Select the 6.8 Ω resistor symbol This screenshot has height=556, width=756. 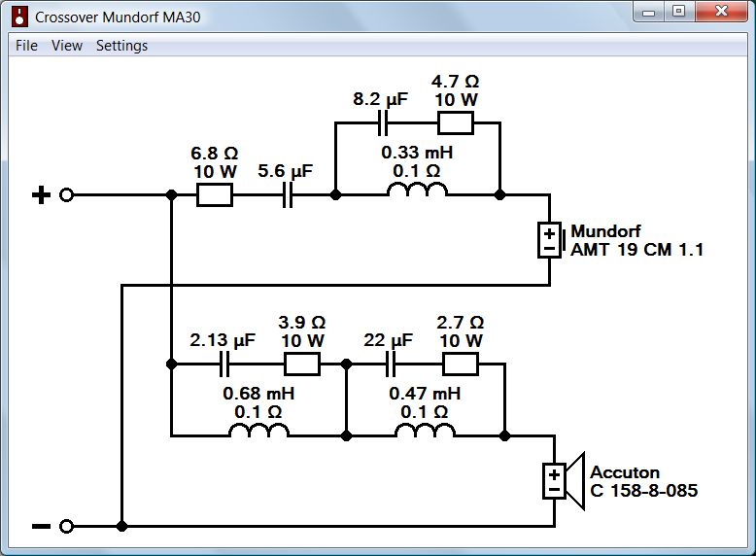pos(215,194)
